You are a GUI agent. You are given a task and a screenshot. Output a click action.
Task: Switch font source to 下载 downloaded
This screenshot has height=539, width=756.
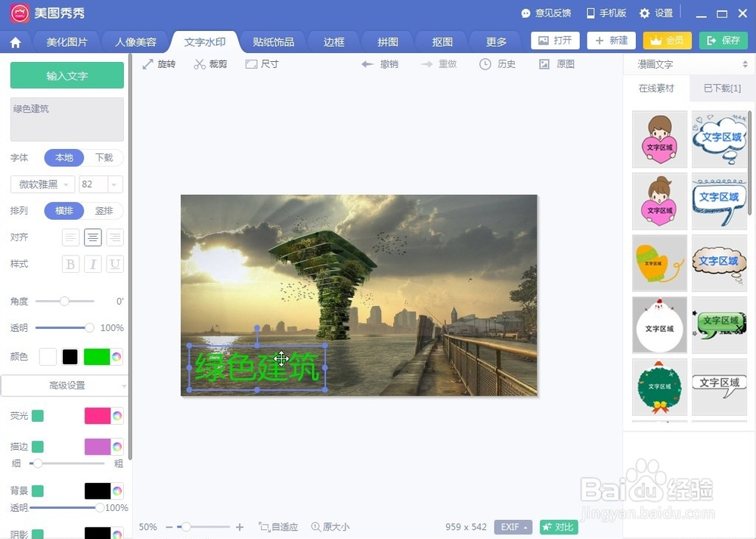pyautogui.click(x=104, y=157)
